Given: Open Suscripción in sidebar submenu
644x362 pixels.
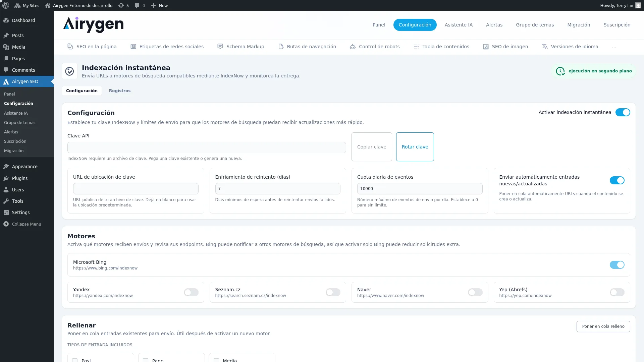Looking at the screenshot, I should 15,141.
